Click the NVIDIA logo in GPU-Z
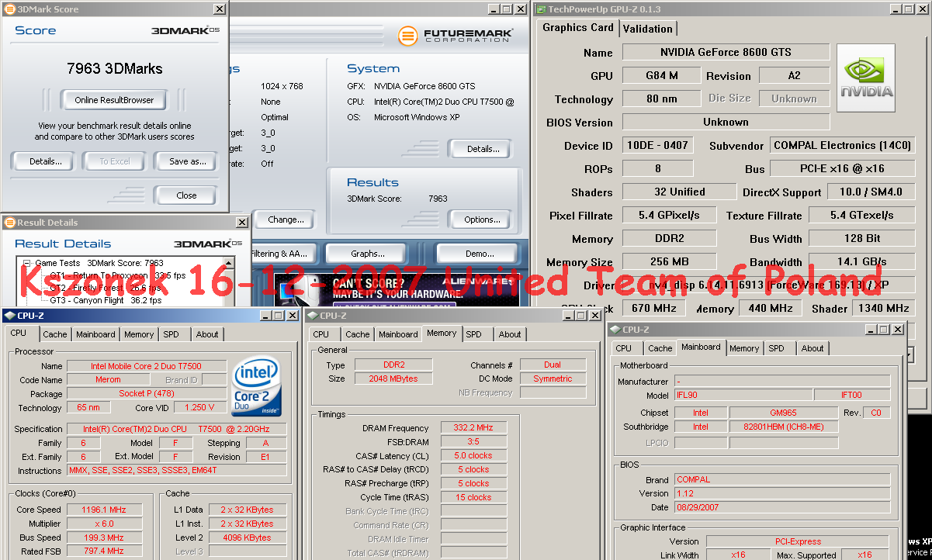 coord(866,77)
